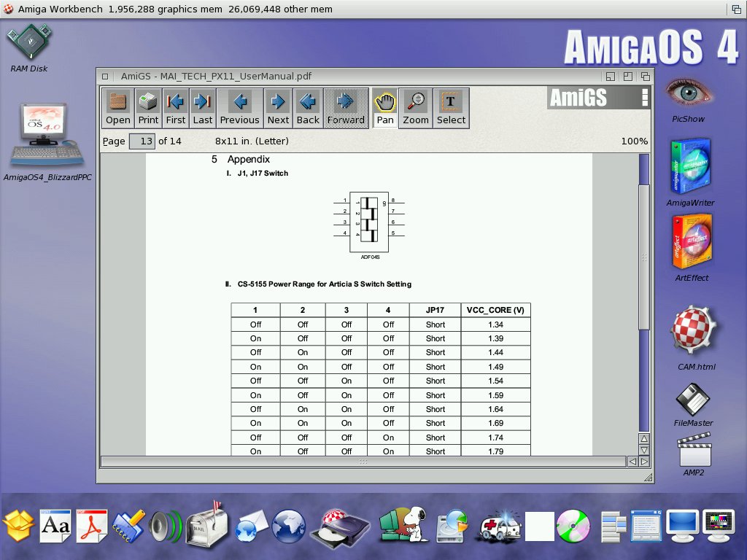The width and height of the screenshot is (747, 560).
Task: Edit the Page number field
Action: [x=142, y=141]
